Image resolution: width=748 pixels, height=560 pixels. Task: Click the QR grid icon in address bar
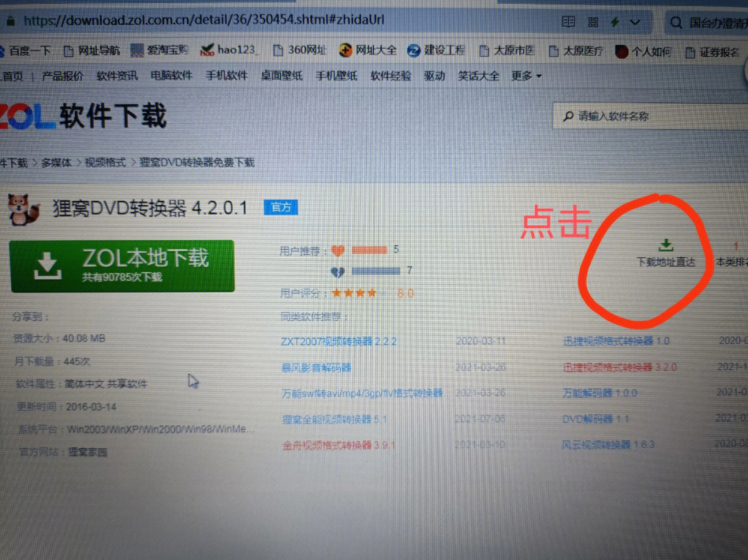click(593, 22)
